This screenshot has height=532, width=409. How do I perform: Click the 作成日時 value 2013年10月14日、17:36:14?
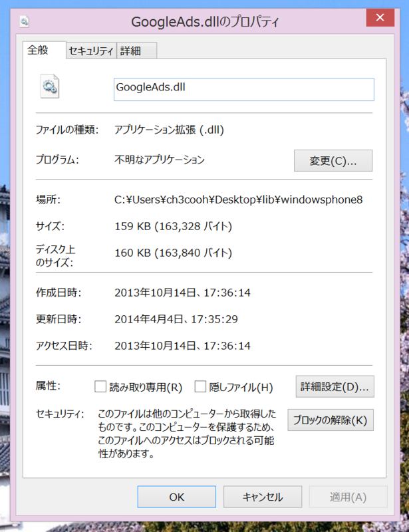(182, 293)
